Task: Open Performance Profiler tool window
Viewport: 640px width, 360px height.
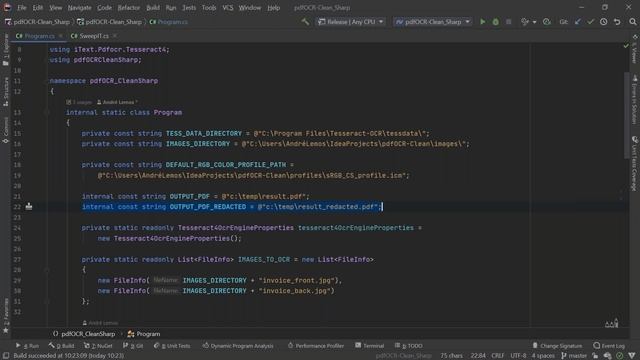Action: 316,345
